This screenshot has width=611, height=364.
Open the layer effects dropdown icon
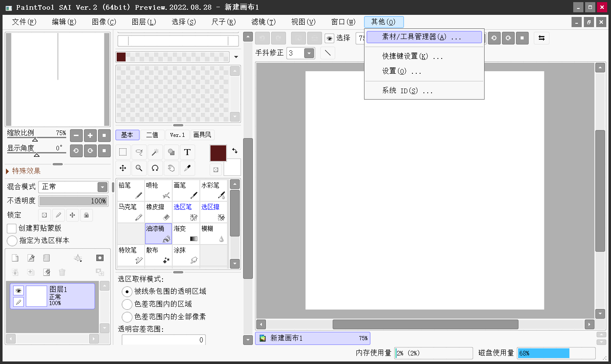(78, 258)
